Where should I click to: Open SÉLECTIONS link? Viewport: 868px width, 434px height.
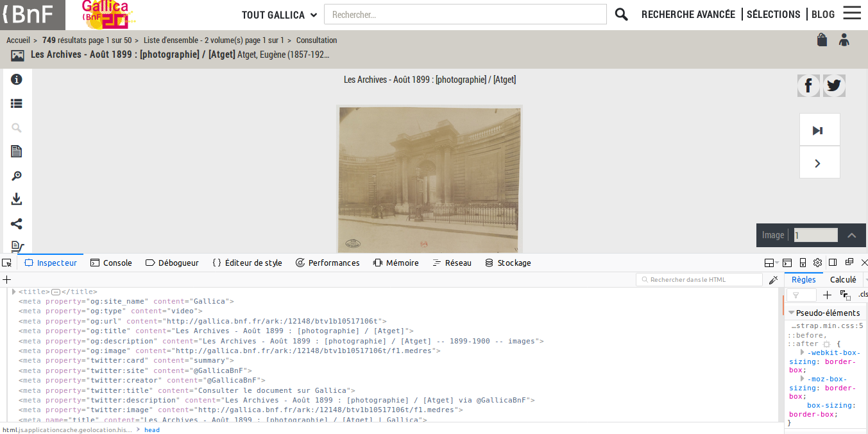(774, 14)
